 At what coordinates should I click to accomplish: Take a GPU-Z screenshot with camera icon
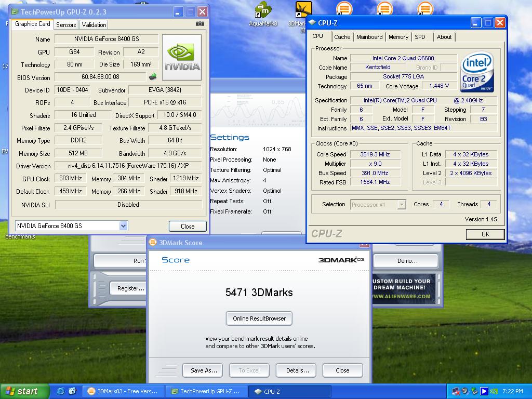[200, 24]
